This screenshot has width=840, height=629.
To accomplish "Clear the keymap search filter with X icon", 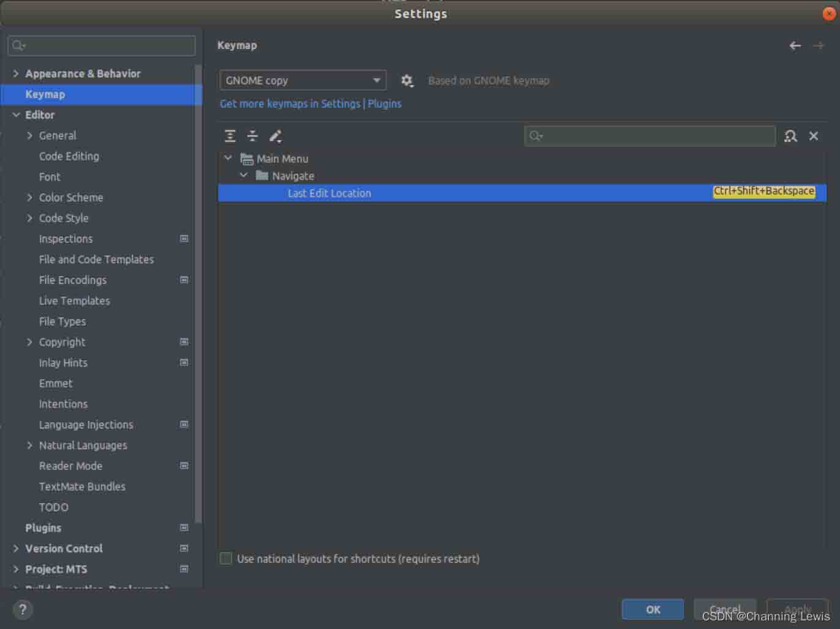I will point(814,136).
